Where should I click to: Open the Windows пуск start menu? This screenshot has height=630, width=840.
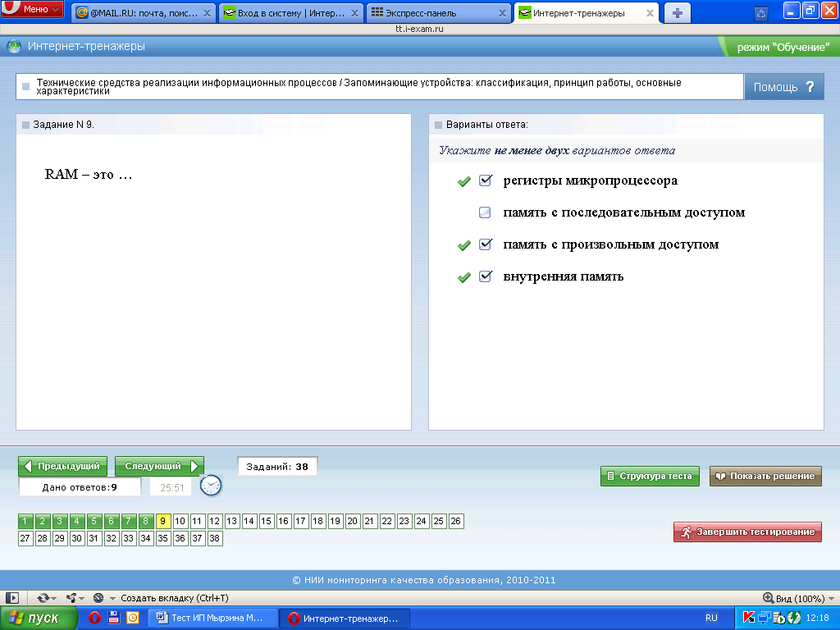38,619
